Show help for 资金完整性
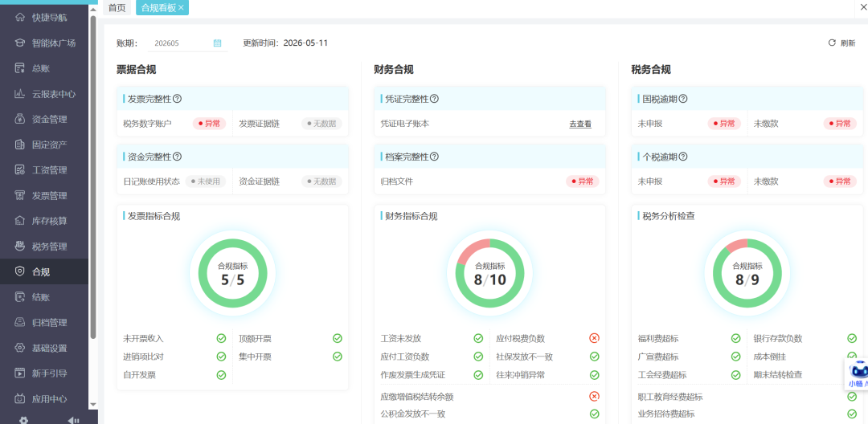Viewport: 868px width, 424px height. [177, 157]
